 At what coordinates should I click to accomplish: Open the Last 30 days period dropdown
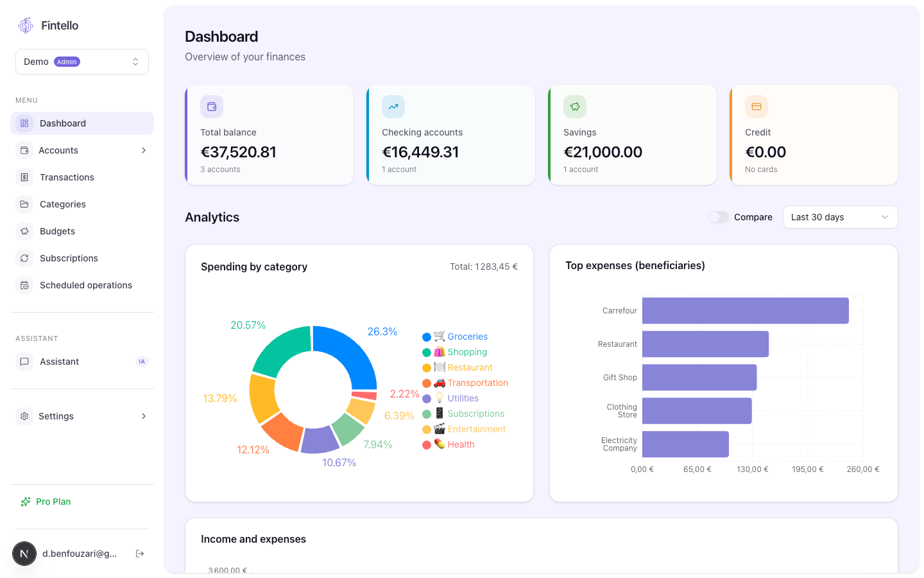click(840, 217)
